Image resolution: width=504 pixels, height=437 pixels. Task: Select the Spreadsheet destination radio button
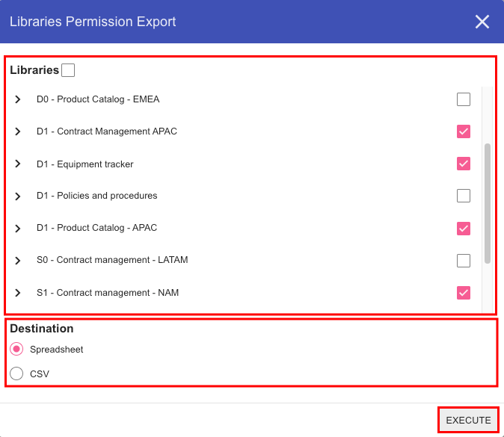pos(16,349)
